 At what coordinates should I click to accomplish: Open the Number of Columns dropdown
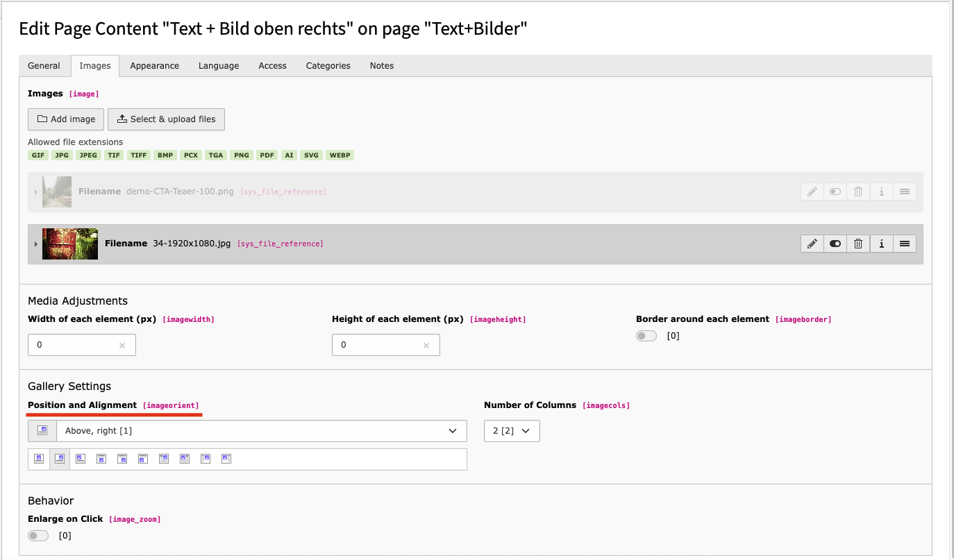(512, 431)
